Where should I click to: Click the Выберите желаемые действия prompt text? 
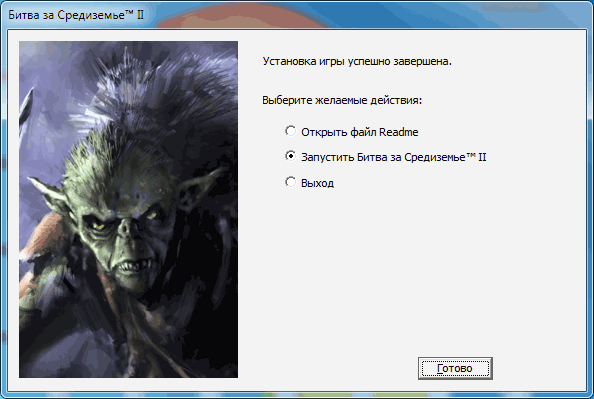[x=342, y=100]
